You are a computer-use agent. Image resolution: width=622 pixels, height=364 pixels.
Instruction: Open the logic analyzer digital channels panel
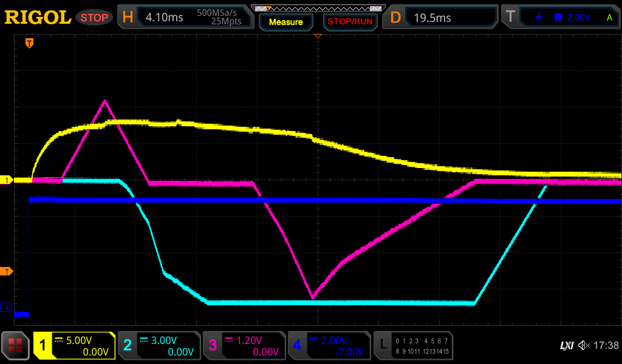(x=413, y=346)
